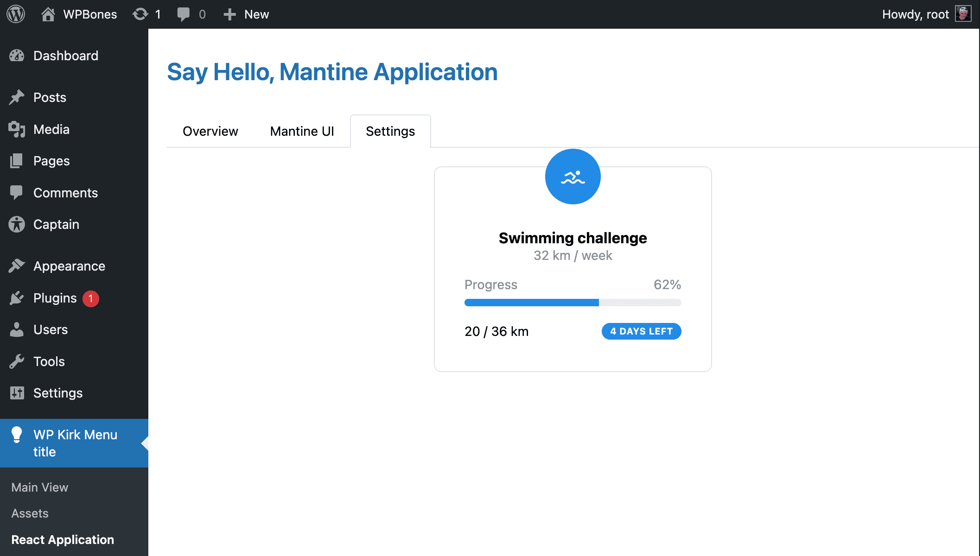Select the Appearance paintbrush icon in the sidebar
This screenshot has width=980, height=556.
click(x=17, y=265)
